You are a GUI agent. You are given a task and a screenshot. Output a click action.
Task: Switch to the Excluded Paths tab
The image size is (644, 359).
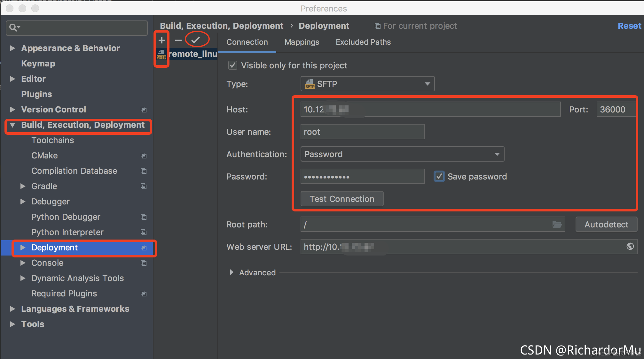tap(363, 42)
